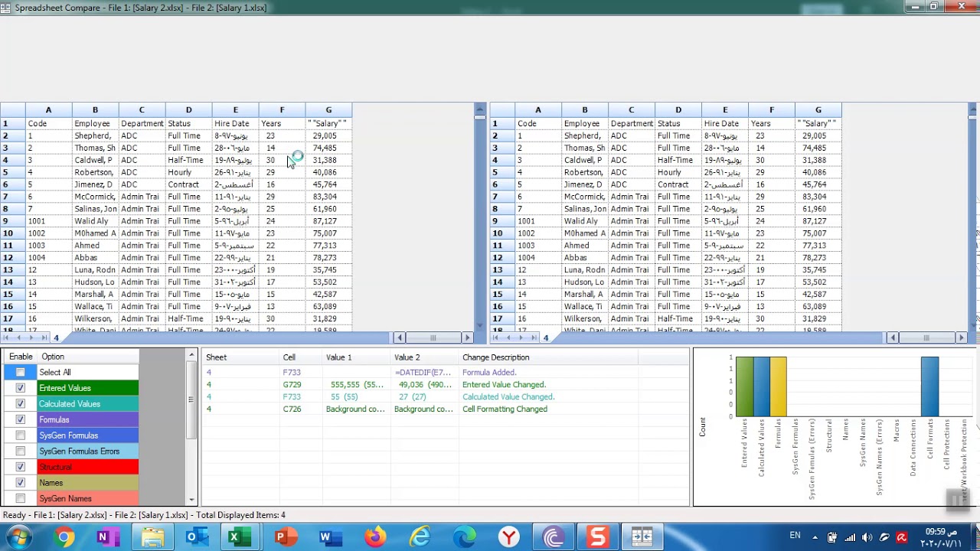Click the green Entered Values color label
Viewport: 980px width, 551px height.
(88, 388)
